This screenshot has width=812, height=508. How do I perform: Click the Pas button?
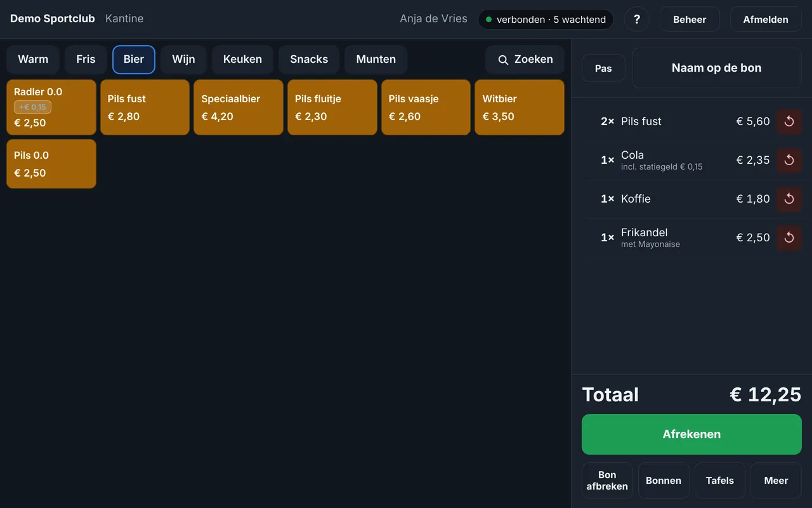[x=603, y=68]
